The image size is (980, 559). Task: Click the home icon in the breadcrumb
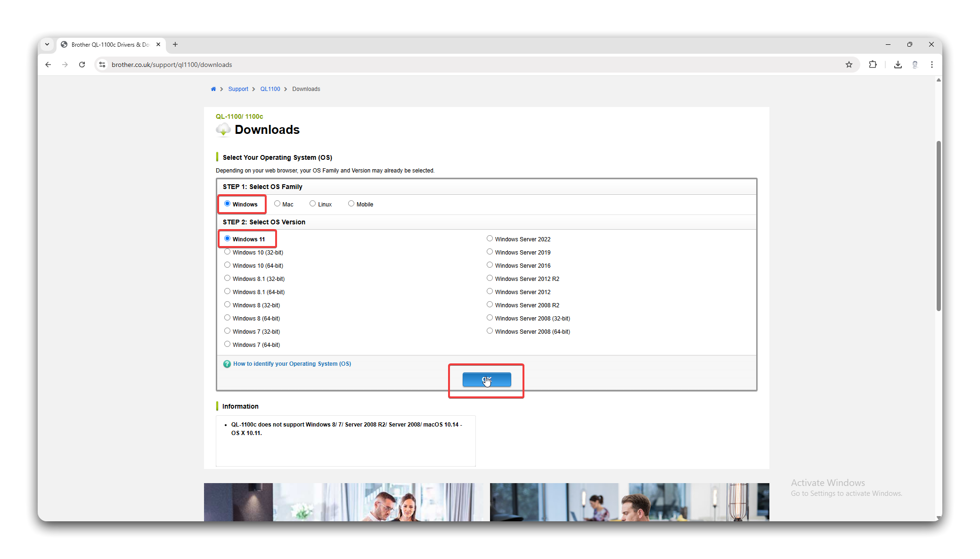click(213, 89)
